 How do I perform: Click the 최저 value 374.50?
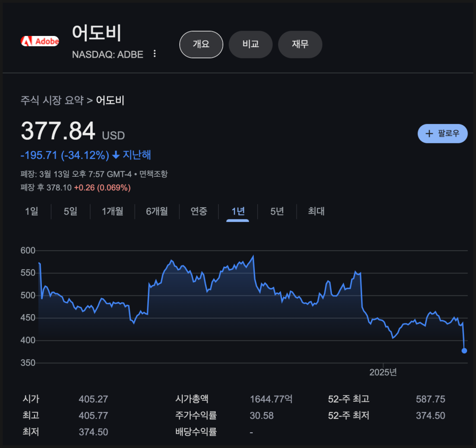93,432
